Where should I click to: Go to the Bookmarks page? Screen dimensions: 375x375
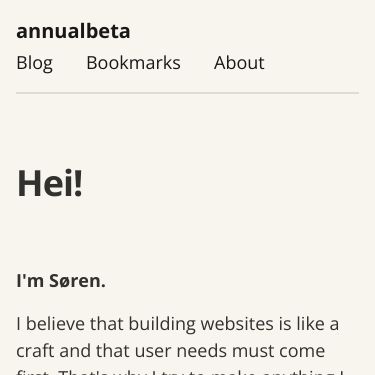(x=133, y=63)
